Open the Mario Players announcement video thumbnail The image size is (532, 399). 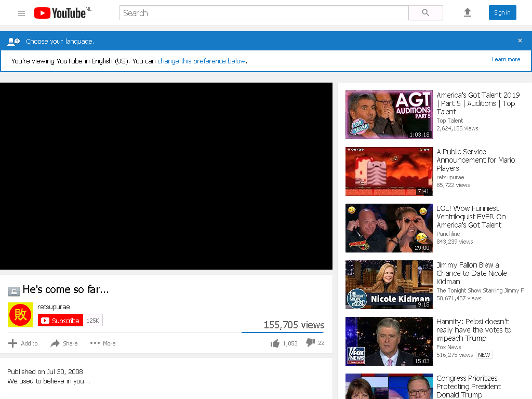[x=389, y=171]
